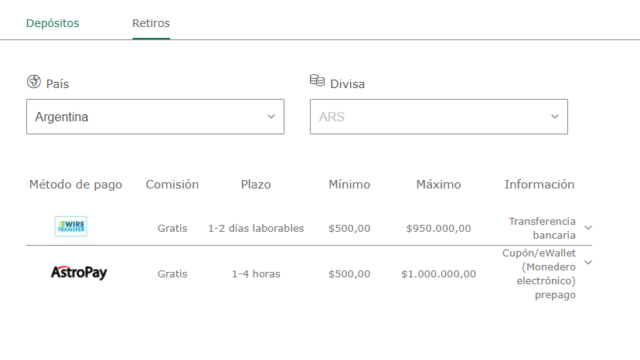Click the Transferencia bancaria information text
Viewport: 640px width, 360px height.
point(542,228)
